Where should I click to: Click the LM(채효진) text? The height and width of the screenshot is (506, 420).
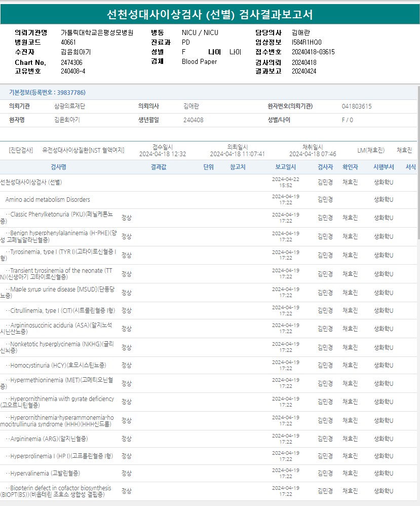click(371, 151)
